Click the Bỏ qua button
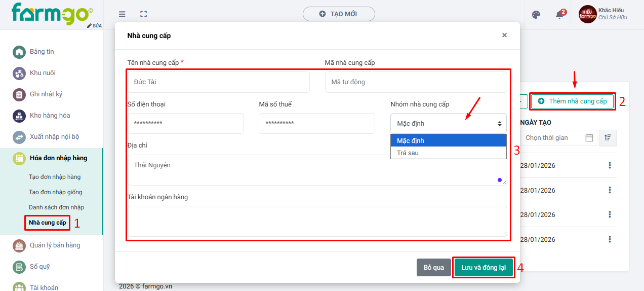 pyautogui.click(x=433, y=268)
